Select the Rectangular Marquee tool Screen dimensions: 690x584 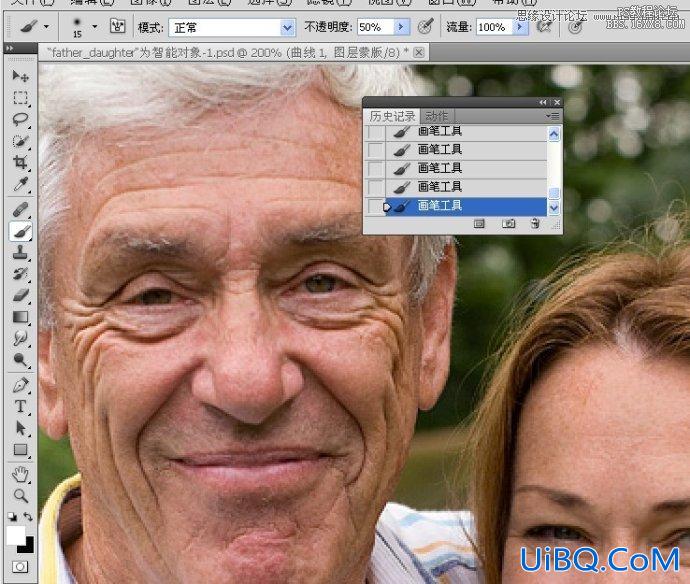[x=20, y=97]
